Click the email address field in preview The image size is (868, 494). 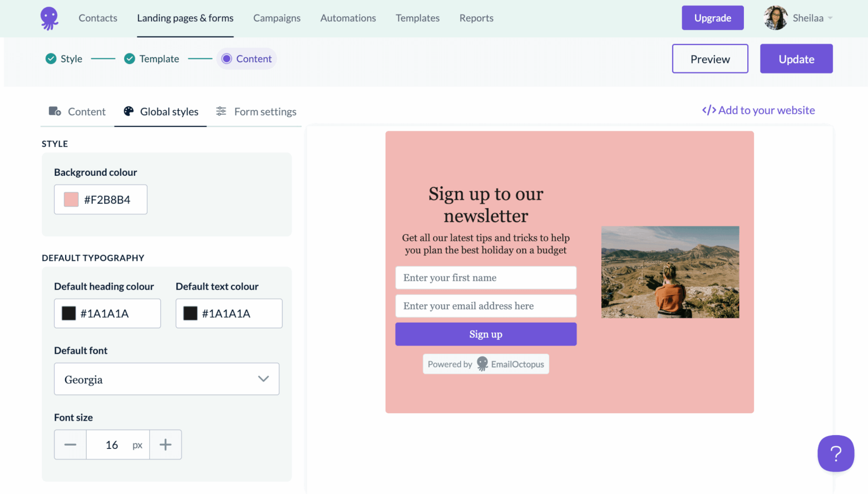coord(486,306)
